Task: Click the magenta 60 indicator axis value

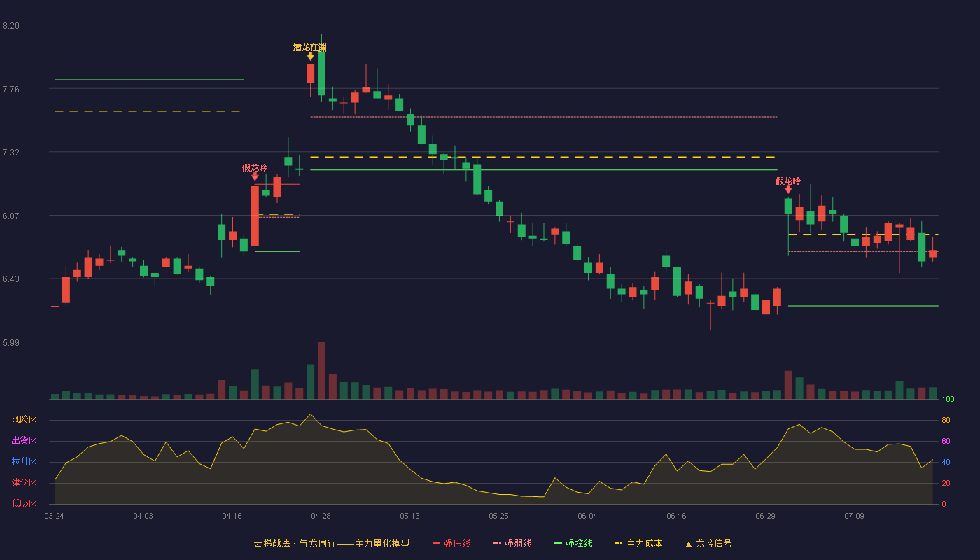Action: (946, 441)
